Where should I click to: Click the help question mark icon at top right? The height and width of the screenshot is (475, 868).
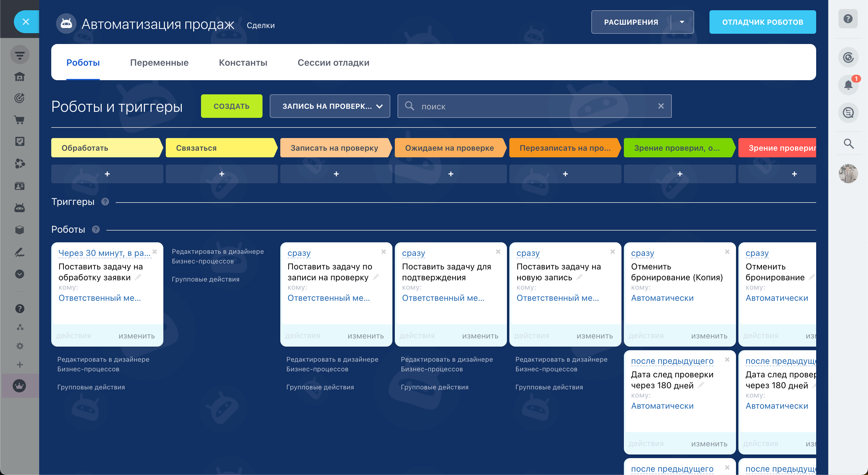pos(848,19)
